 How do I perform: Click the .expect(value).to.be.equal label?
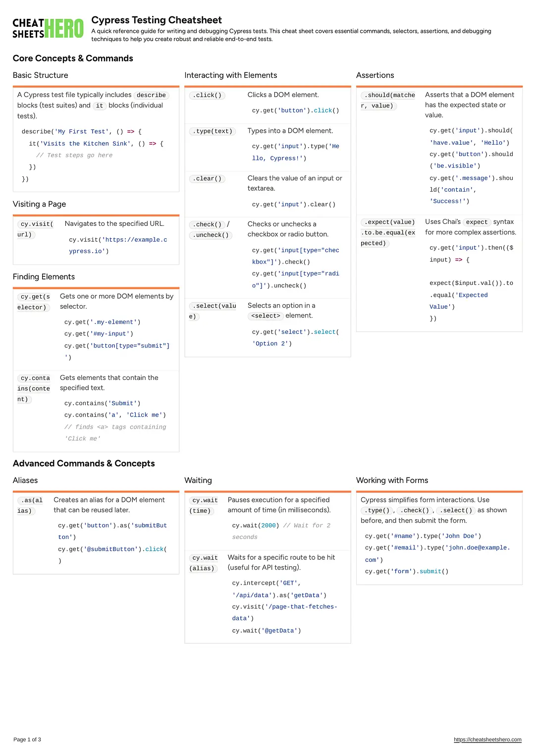coord(388,233)
